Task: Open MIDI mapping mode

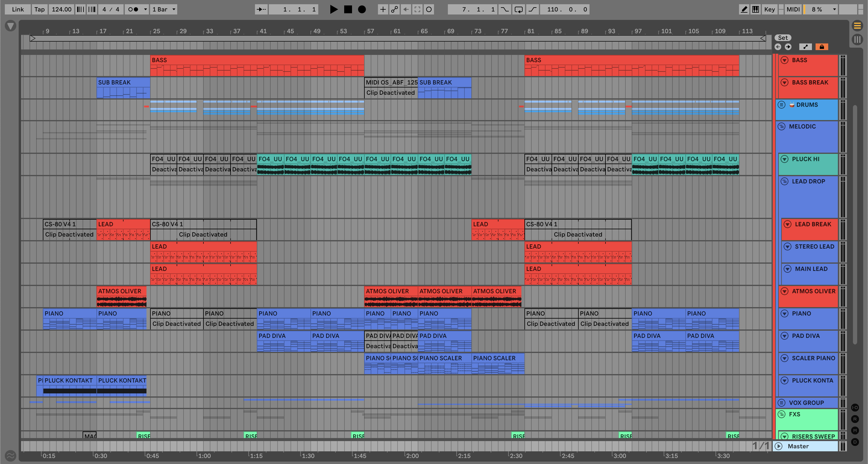Action: point(793,9)
